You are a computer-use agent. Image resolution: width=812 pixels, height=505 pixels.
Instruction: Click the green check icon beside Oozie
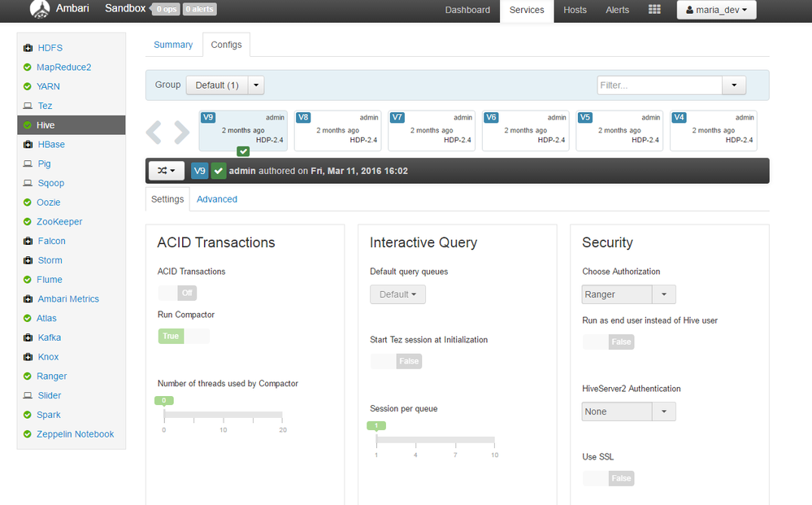click(28, 202)
